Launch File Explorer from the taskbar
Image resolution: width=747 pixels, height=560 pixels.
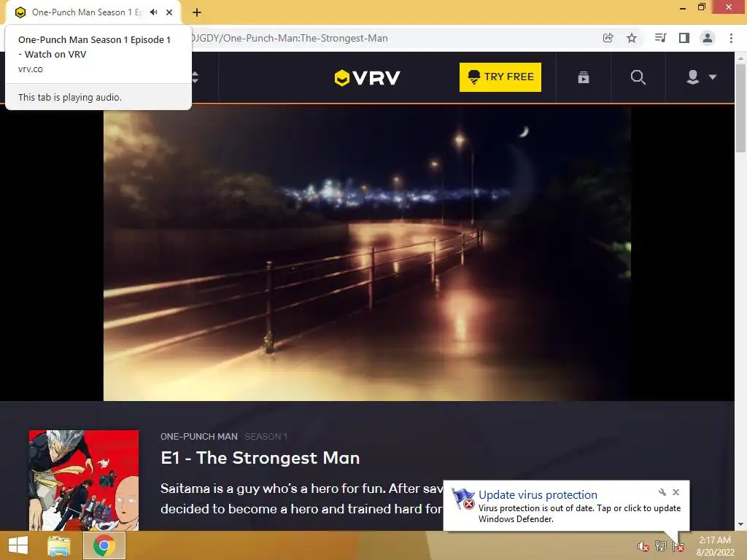point(59,545)
